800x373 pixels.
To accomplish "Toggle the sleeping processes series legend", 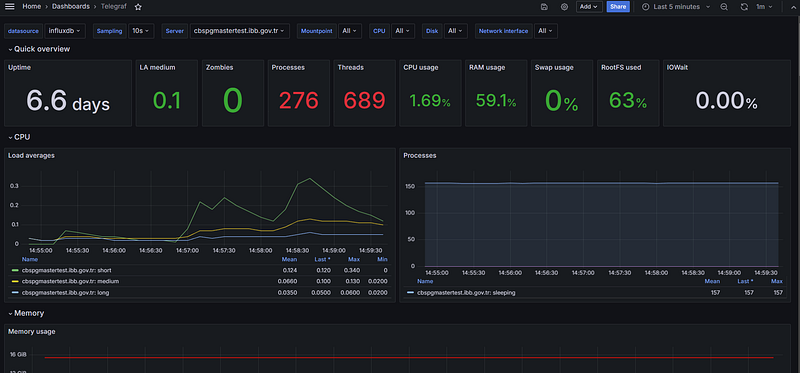I will [x=461, y=293].
